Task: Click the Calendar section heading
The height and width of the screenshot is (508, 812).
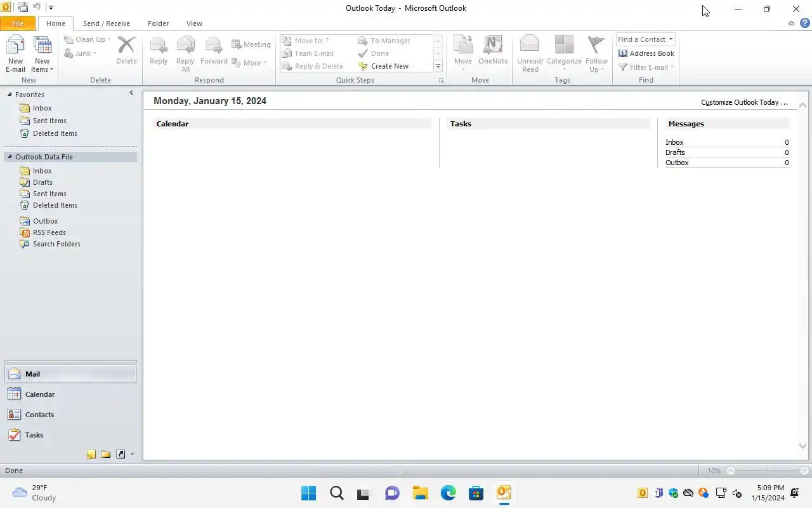Action: pos(173,124)
